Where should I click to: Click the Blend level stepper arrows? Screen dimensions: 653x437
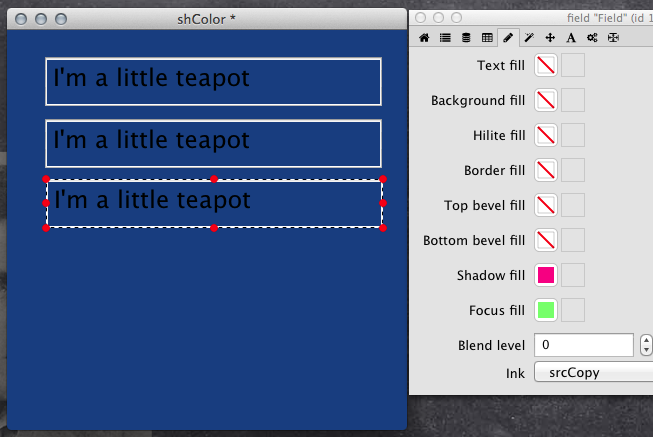(646, 345)
